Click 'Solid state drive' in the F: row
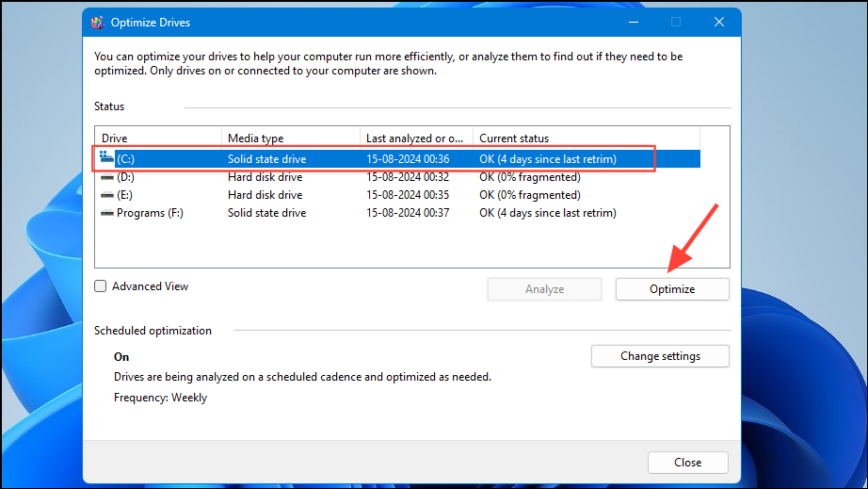 pyautogui.click(x=266, y=213)
